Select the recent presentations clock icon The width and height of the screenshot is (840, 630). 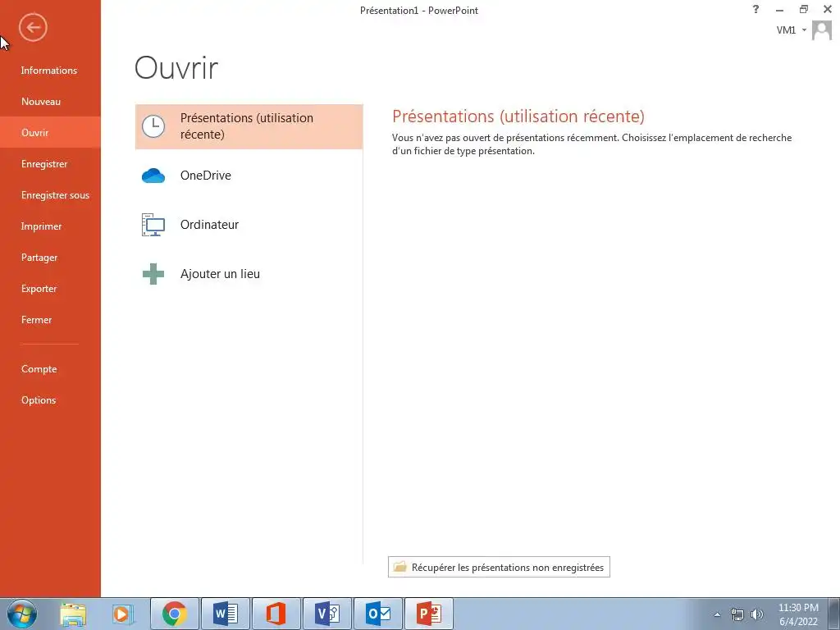pos(153,126)
